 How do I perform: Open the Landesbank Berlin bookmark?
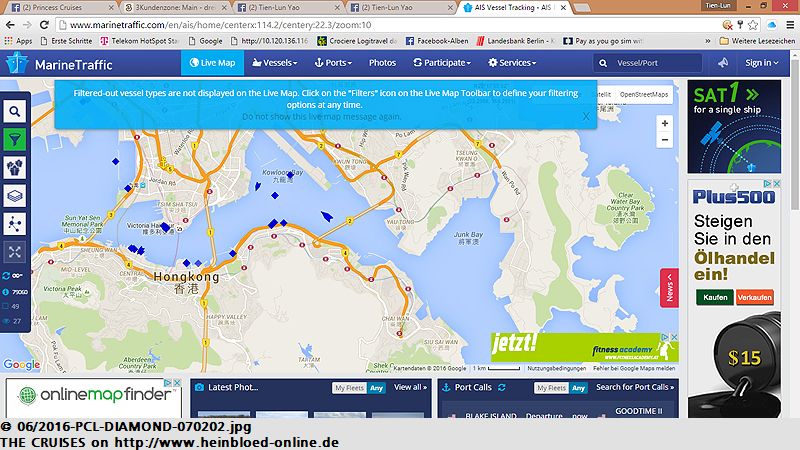coord(516,41)
